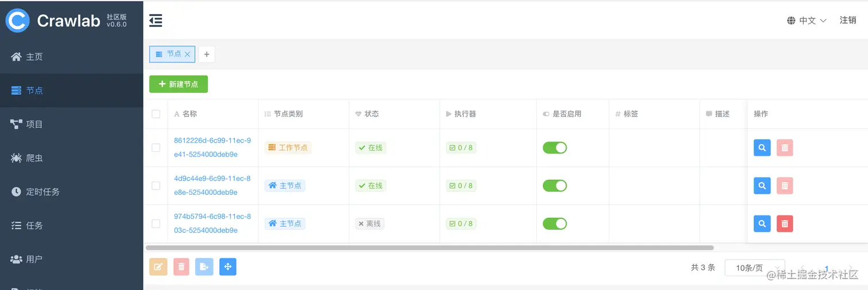Viewport: 868px width, 290px height.
Task: Collapse sidebar with the hamburger icon
Action: point(156,21)
